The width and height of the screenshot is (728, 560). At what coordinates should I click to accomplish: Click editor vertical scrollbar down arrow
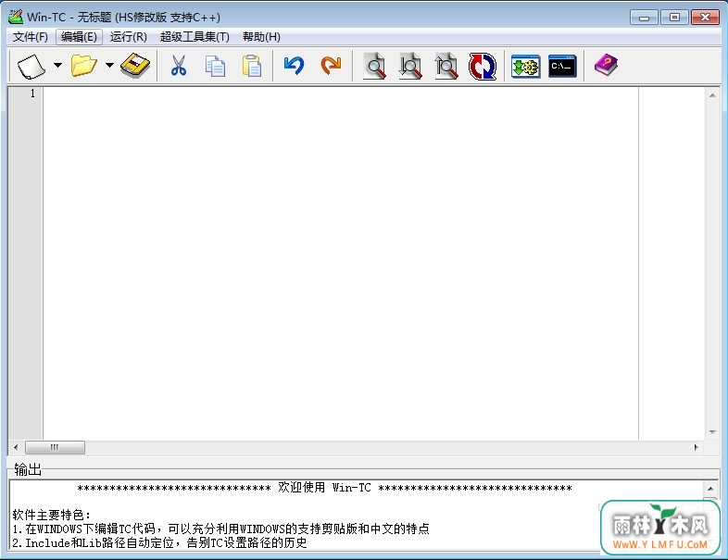pyautogui.click(x=712, y=432)
